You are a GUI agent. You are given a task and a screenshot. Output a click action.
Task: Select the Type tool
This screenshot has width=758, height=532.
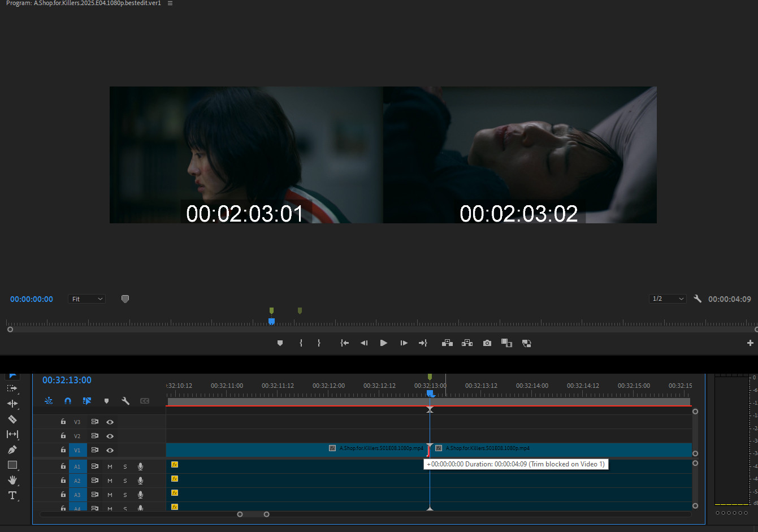tap(12, 495)
